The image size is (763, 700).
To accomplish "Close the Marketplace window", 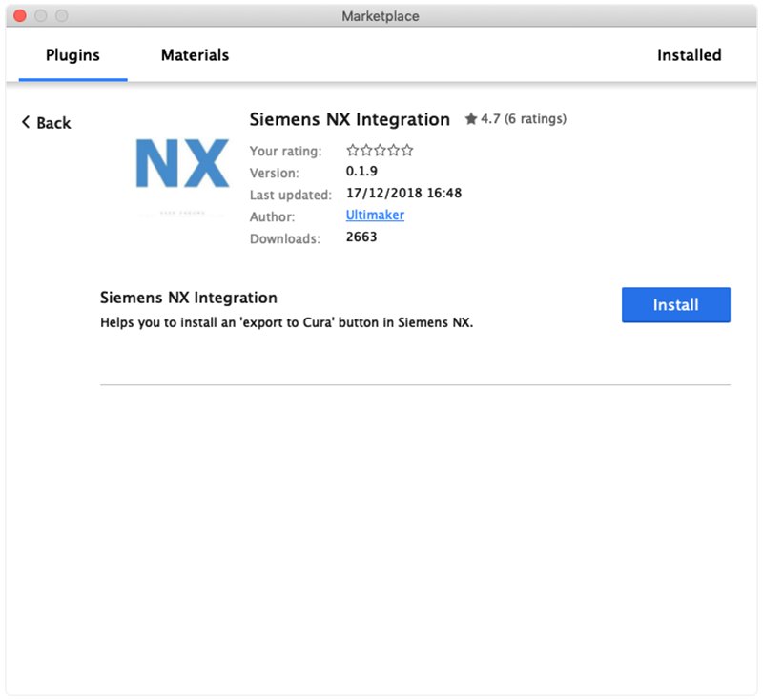I will point(19,16).
